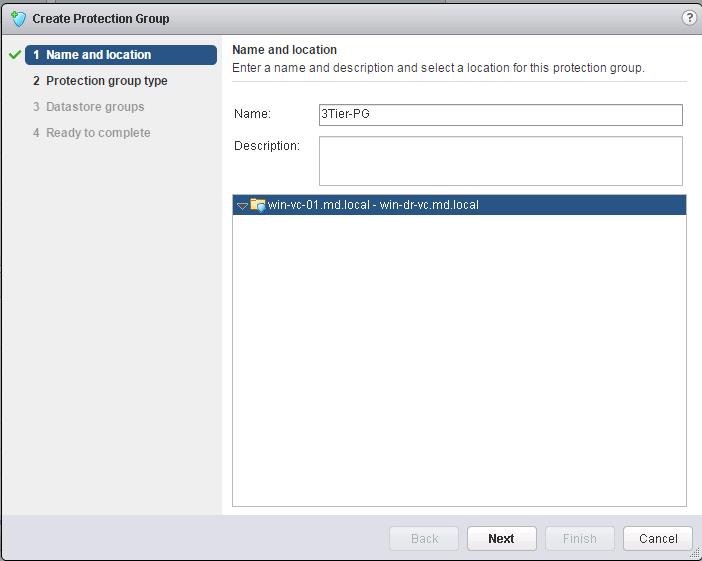Click the resize grip in the dialog corner
This screenshot has width=702, height=561.
coord(695,554)
